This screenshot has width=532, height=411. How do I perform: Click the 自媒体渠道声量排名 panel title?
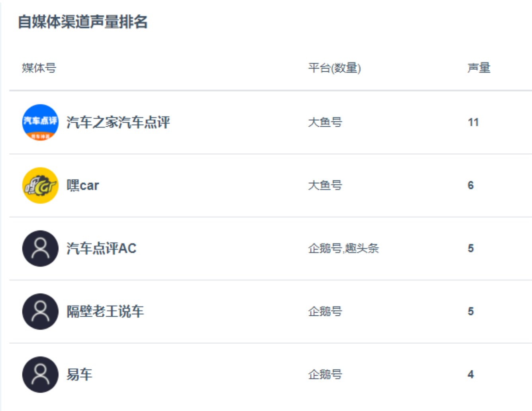83,22
